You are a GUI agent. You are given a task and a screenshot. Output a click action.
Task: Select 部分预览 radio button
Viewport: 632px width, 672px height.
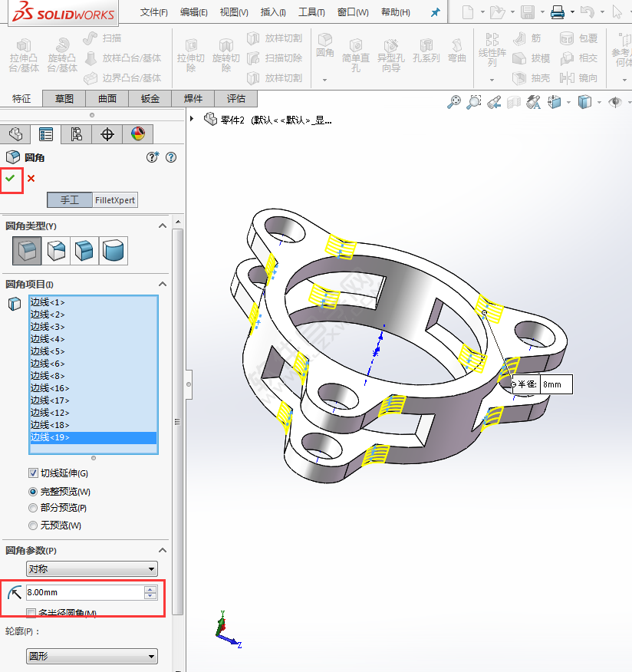click(32, 508)
